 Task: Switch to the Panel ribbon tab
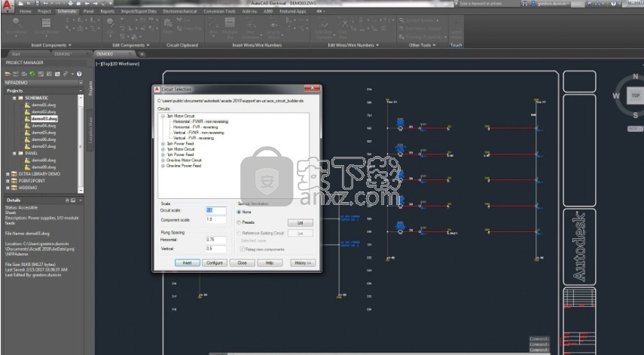pos(88,11)
